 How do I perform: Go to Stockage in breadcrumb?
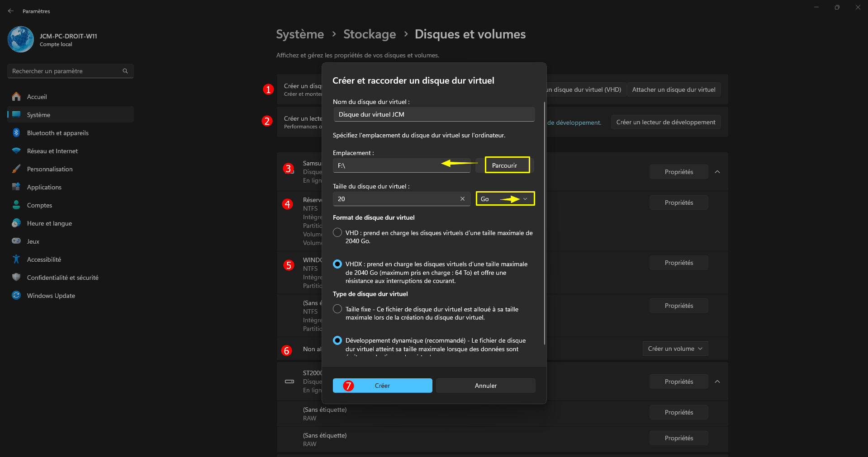pos(369,34)
